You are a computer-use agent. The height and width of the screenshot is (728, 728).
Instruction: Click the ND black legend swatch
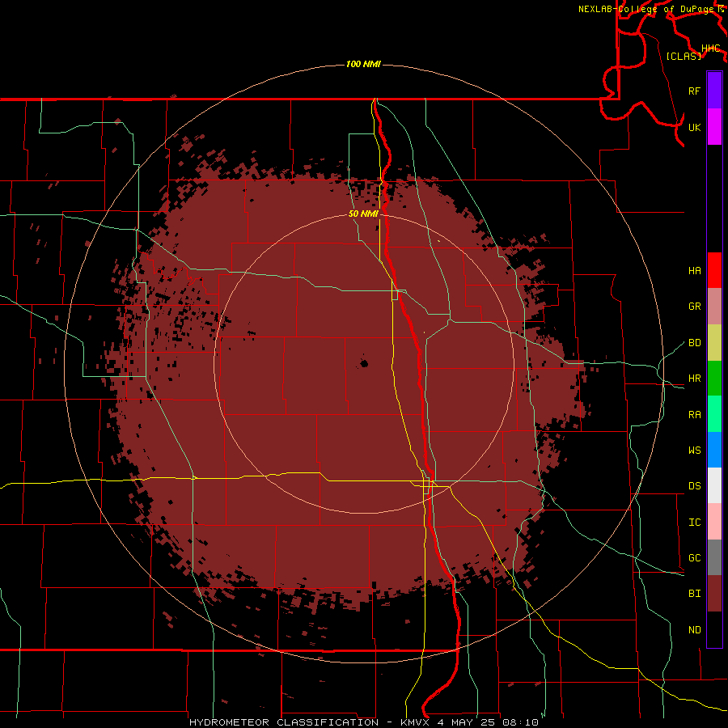714,629
